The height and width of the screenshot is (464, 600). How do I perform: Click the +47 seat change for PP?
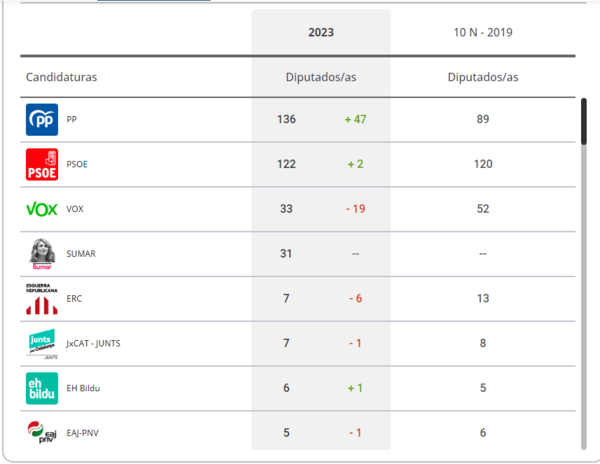click(x=355, y=120)
